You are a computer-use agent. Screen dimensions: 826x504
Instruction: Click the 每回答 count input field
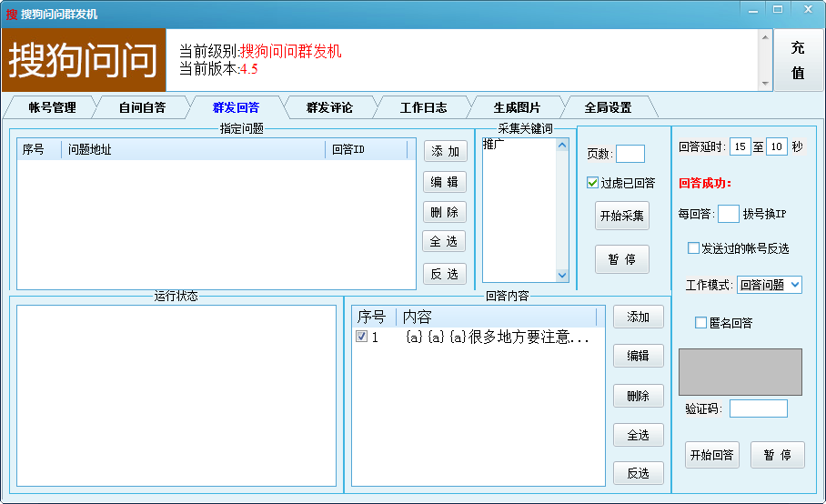729,214
